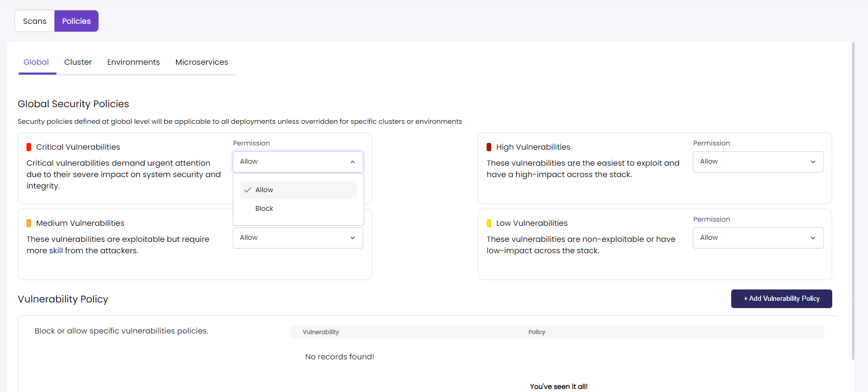
Task: Click the chevron on Low Vulnerabilities dropdown
Action: click(813, 238)
